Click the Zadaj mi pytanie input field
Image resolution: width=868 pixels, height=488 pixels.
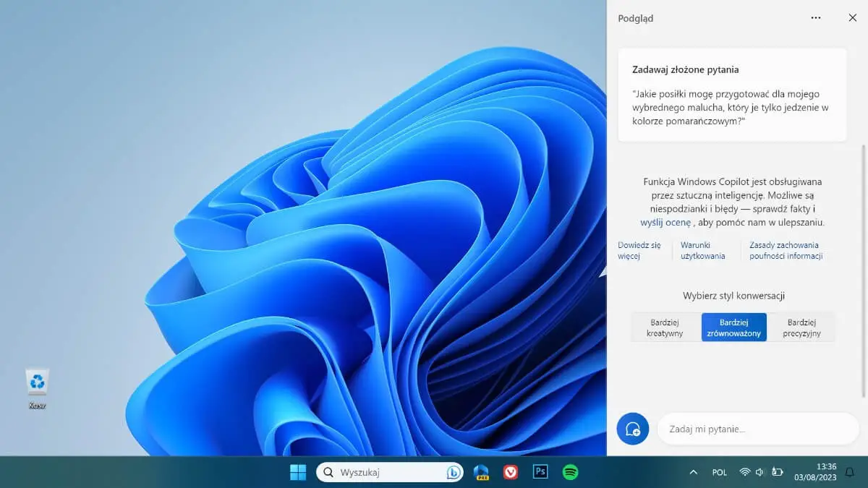click(x=756, y=428)
